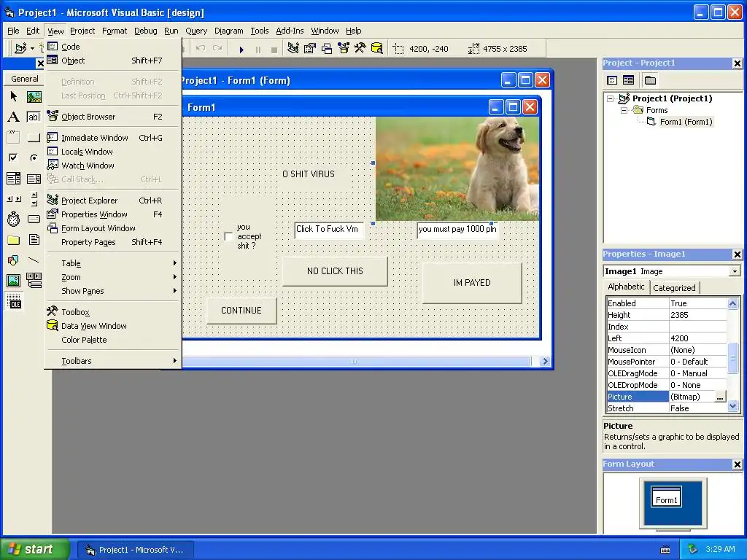Select the 'you must pay 1000 pln' textbox
Image resolution: width=747 pixels, height=560 pixels.
pyautogui.click(x=457, y=230)
